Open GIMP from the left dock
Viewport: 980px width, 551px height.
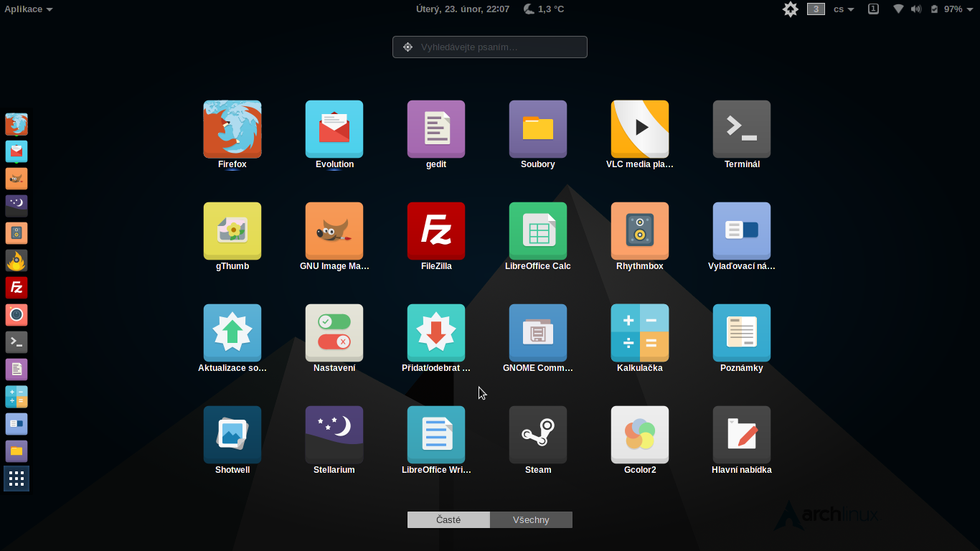(17, 179)
